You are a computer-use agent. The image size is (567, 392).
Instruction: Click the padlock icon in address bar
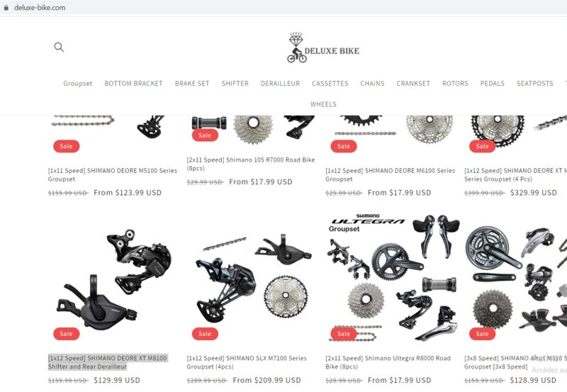pos(6,8)
